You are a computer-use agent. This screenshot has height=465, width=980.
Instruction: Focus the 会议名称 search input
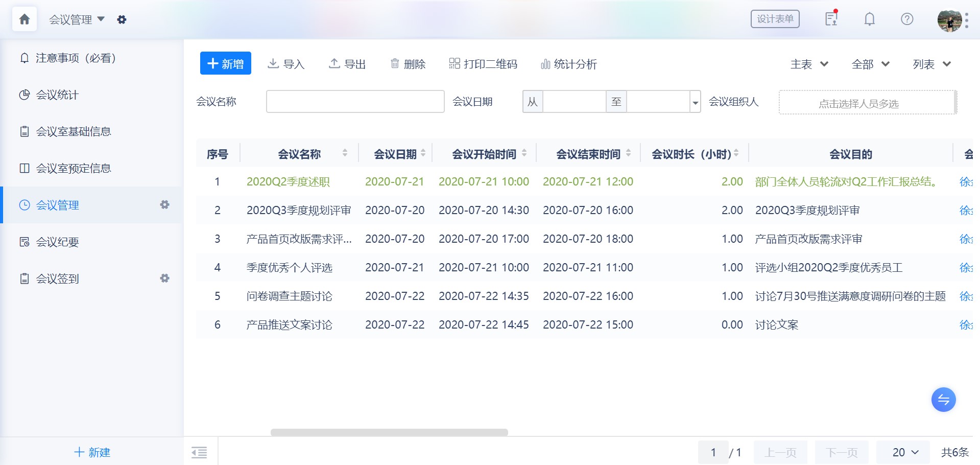pos(355,101)
